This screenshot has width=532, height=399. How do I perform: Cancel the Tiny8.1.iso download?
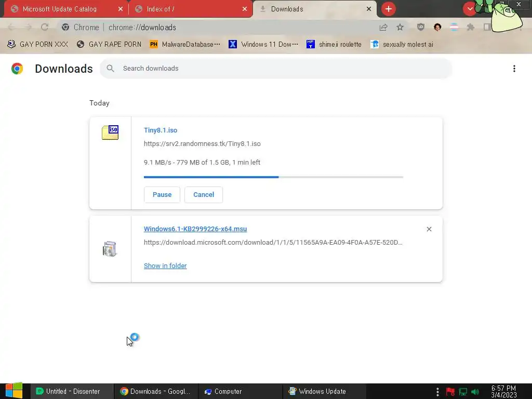tap(204, 195)
